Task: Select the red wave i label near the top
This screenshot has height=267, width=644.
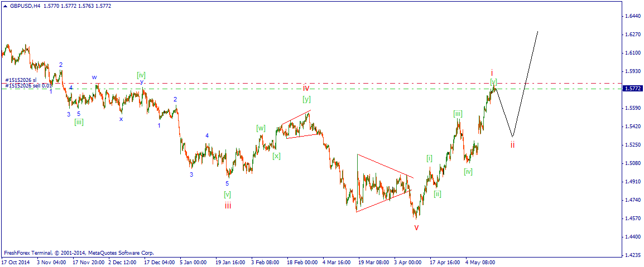Action: [492, 72]
